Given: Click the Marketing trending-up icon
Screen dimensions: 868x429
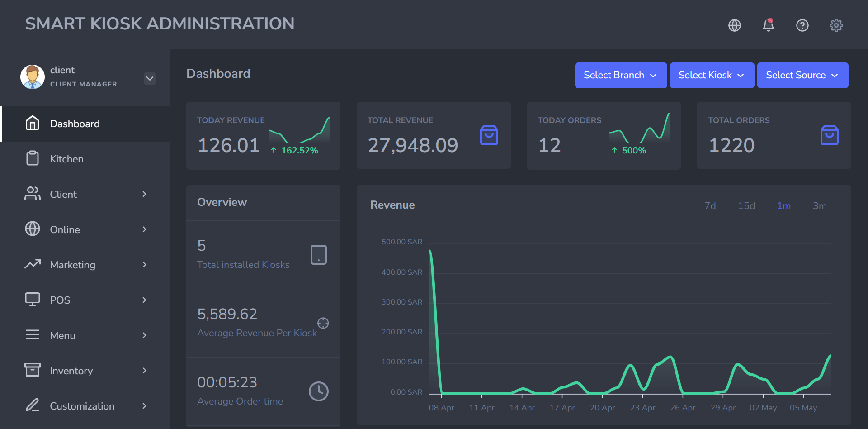Looking at the screenshot, I should (33, 264).
